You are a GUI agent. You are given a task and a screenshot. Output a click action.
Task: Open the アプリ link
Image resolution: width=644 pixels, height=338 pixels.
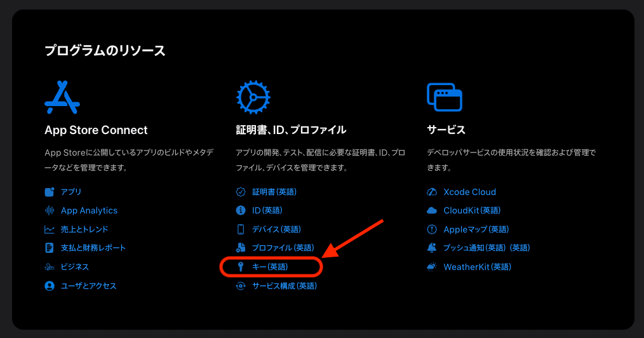pos(71,192)
